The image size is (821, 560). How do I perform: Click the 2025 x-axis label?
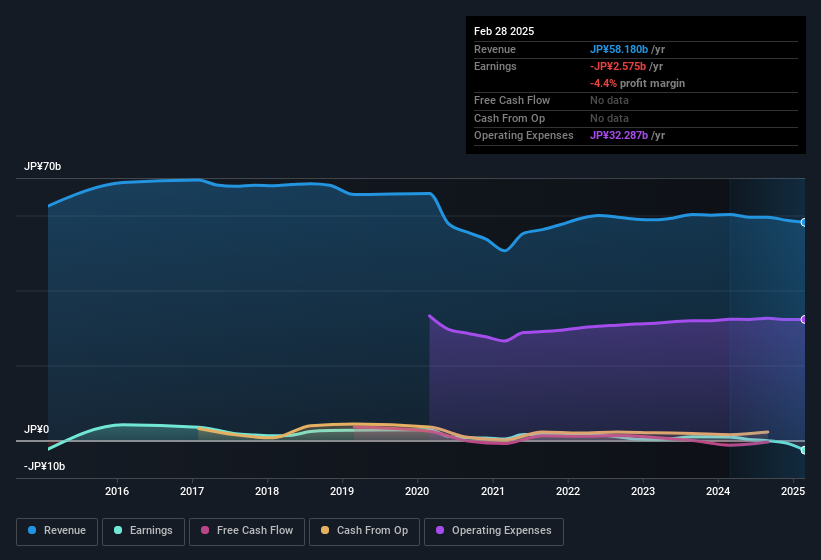[793, 491]
